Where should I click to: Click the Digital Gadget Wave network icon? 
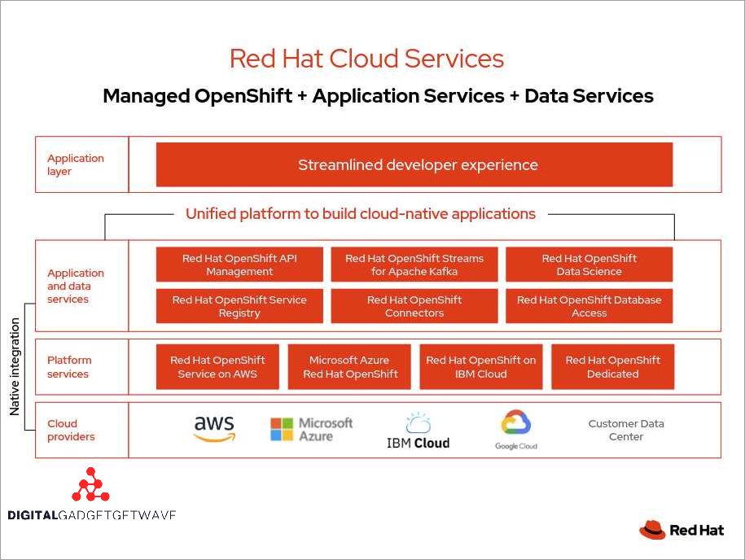coord(90,485)
